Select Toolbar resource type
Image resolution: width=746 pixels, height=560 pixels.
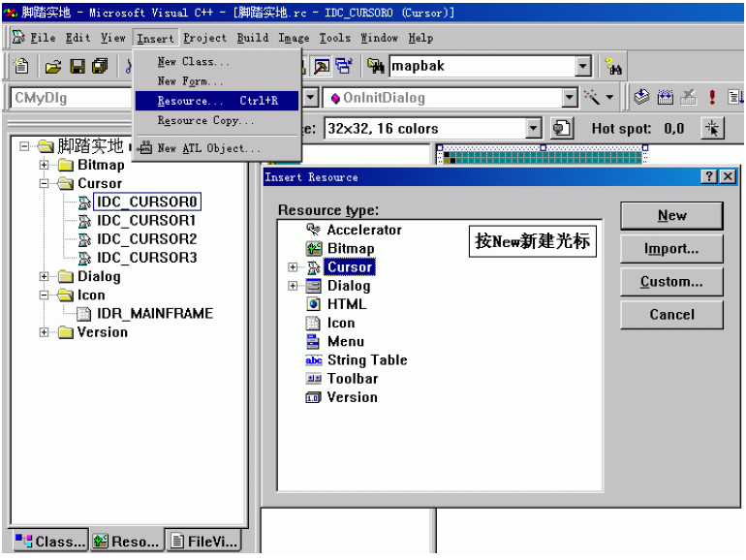[x=353, y=379]
